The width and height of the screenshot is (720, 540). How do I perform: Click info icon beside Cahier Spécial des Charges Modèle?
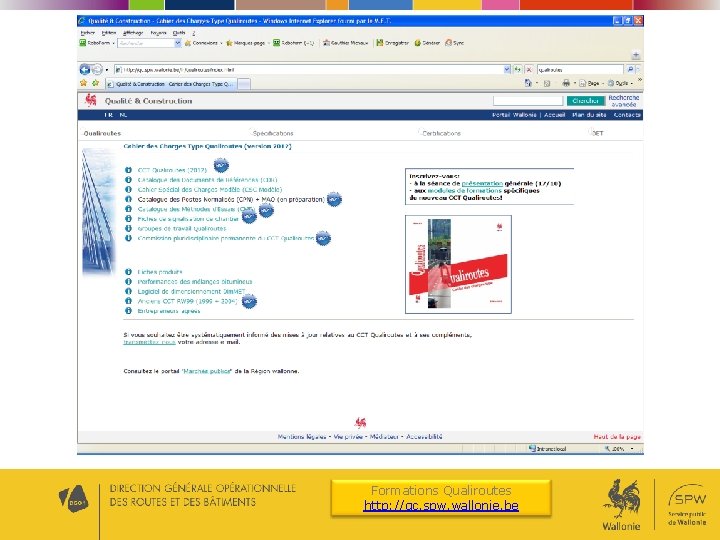[129, 189]
